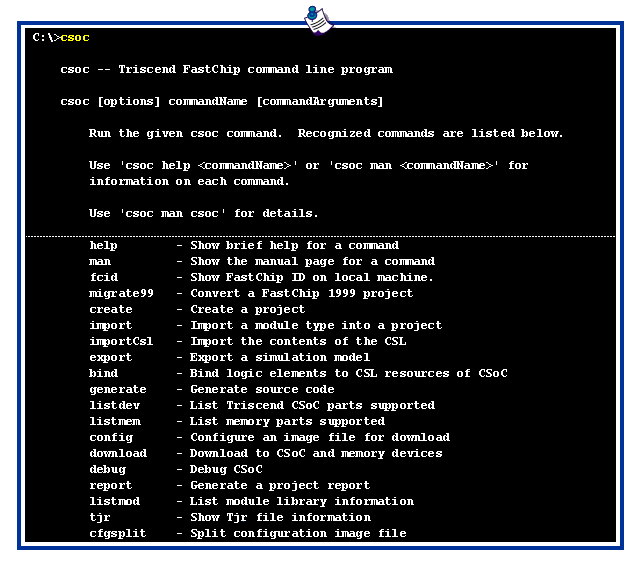Click the 'help' command name
This screenshot has width=640, height=570.
coord(103,245)
